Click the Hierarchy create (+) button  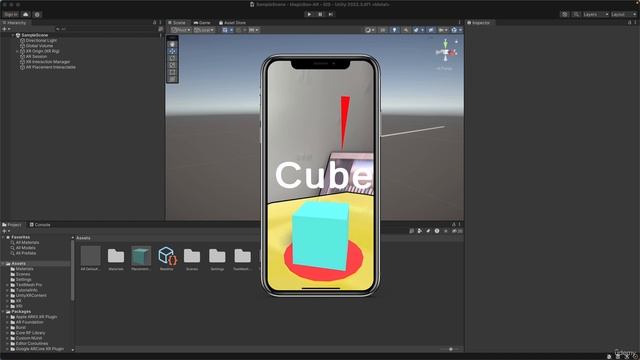6,29
